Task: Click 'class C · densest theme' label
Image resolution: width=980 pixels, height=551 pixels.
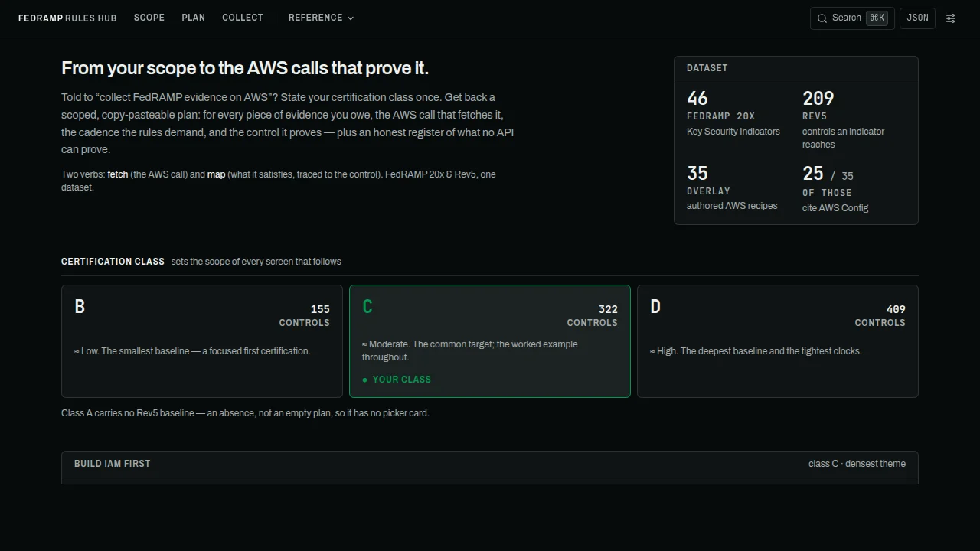Action: click(x=857, y=464)
